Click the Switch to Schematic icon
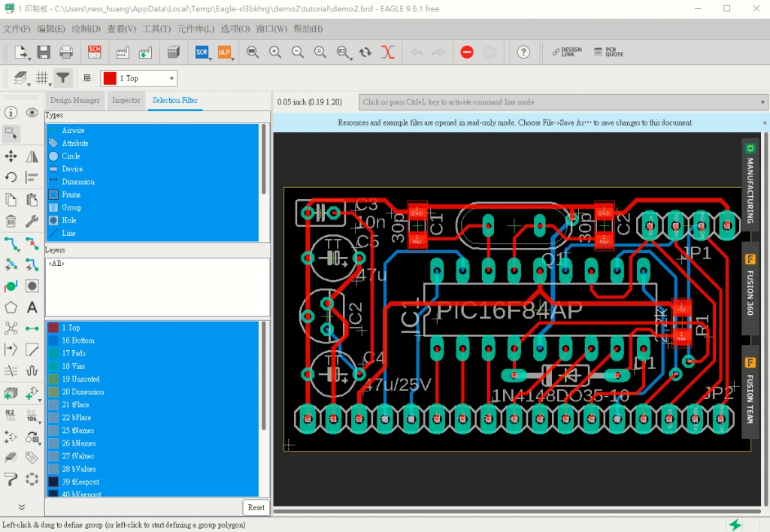Viewport: 770px width, 532px height. 95,52
